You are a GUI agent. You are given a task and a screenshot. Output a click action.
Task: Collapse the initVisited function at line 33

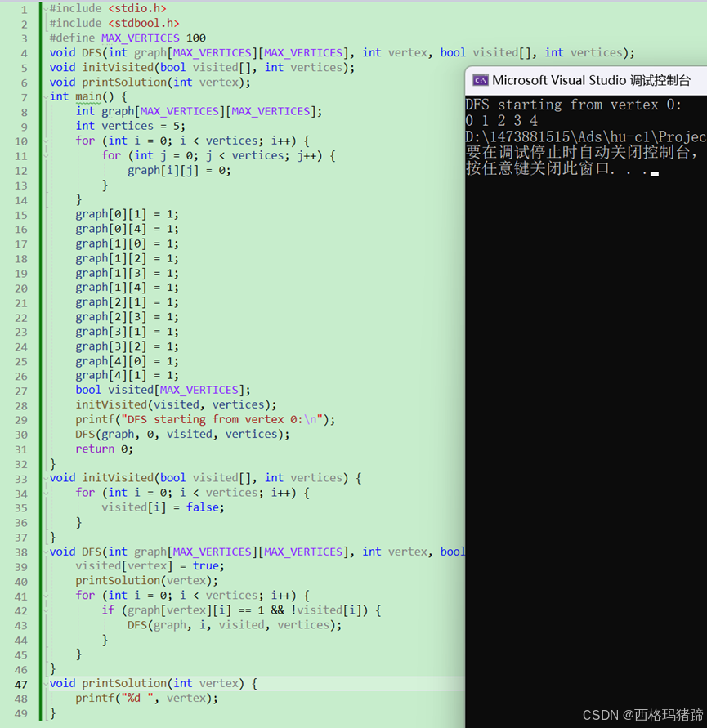tap(46, 478)
